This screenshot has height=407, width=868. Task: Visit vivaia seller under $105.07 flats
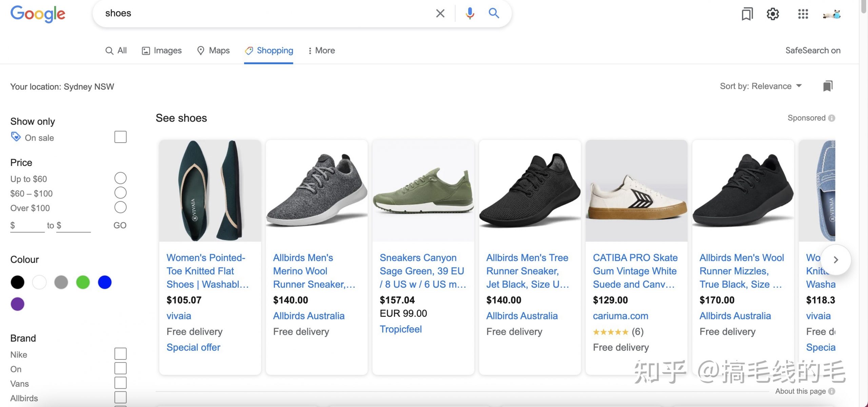click(x=179, y=316)
